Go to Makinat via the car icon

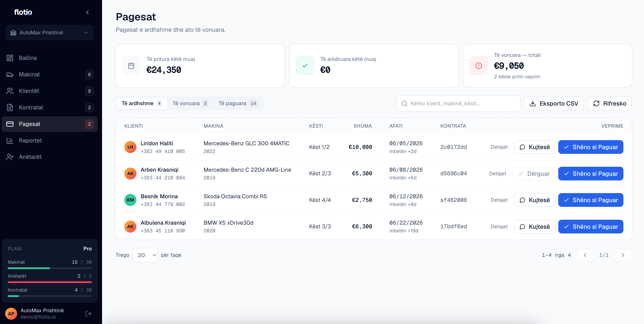pyautogui.click(x=10, y=74)
